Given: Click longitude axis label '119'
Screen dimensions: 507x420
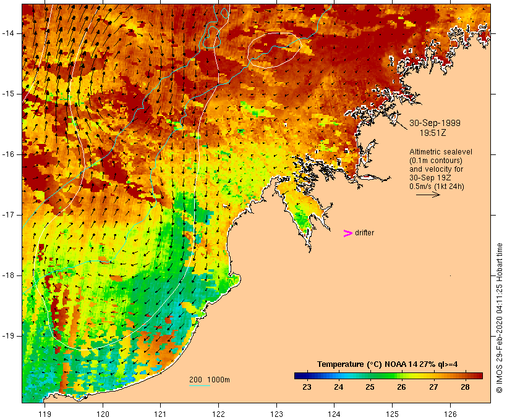Looking at the screenshot, I should pos(45,414).
